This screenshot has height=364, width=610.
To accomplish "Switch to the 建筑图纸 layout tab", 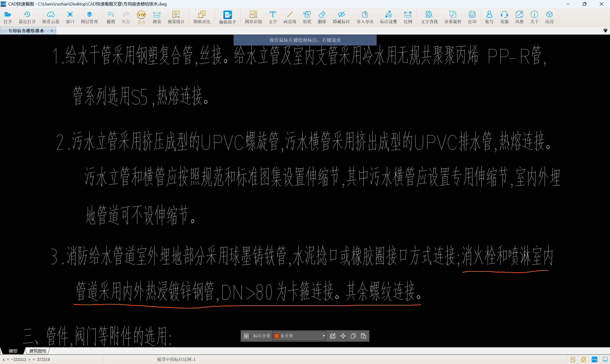I will 38,351.
